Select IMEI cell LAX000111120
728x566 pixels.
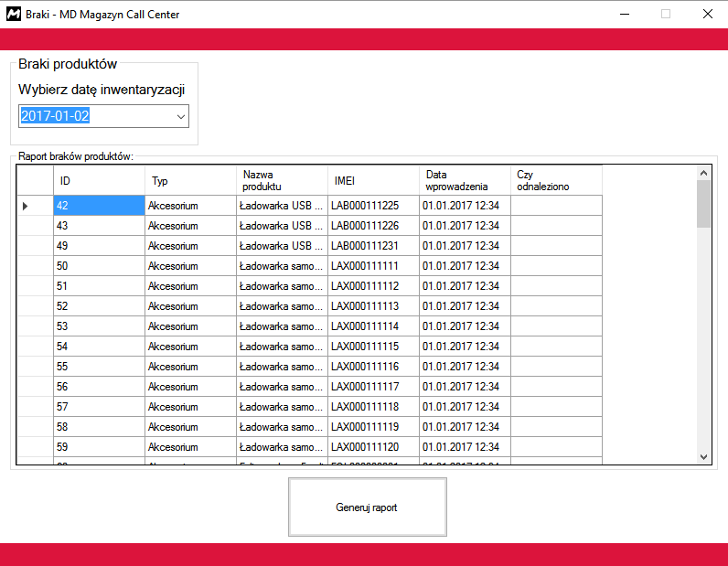coord(374,447)
